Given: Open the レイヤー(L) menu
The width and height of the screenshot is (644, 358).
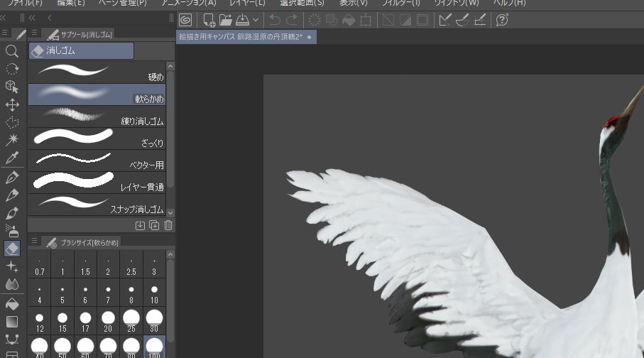Looking at the screenshot, I should pos(247,3).
